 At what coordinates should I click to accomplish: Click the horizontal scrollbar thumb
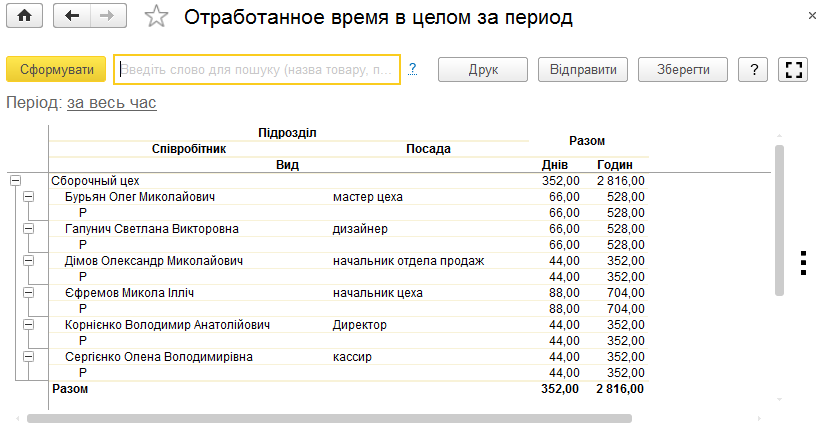(330, 418)
